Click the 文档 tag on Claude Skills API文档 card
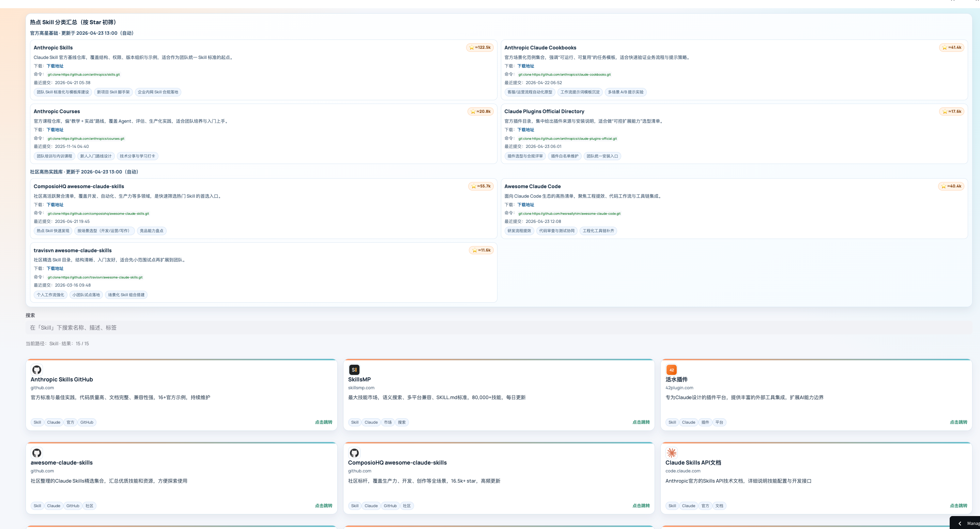 click(x=719, y=506)
